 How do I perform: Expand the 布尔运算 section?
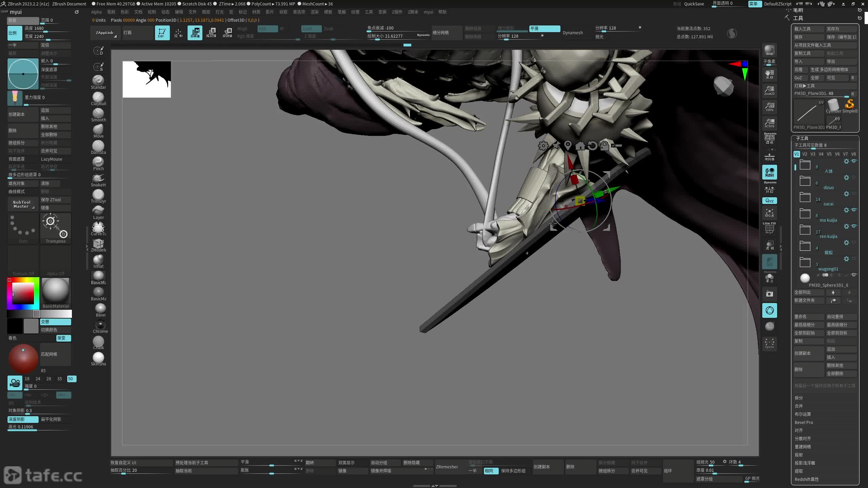coord(803,414)
